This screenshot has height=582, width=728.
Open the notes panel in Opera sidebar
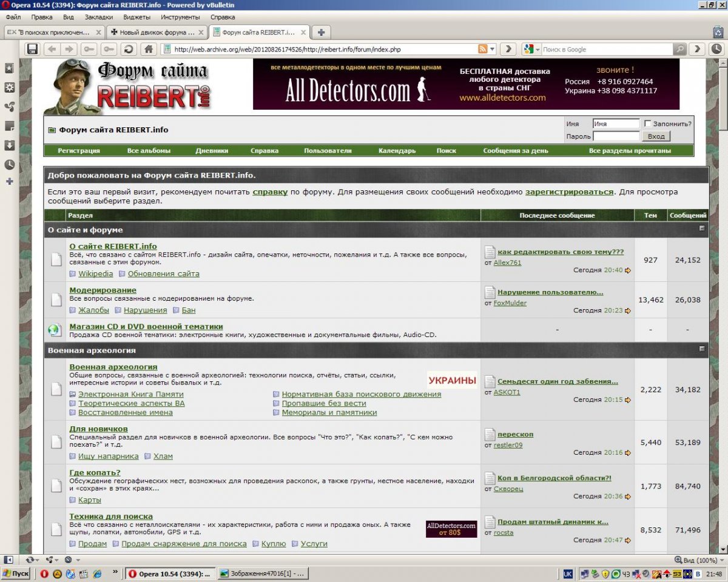coord(9,126)
